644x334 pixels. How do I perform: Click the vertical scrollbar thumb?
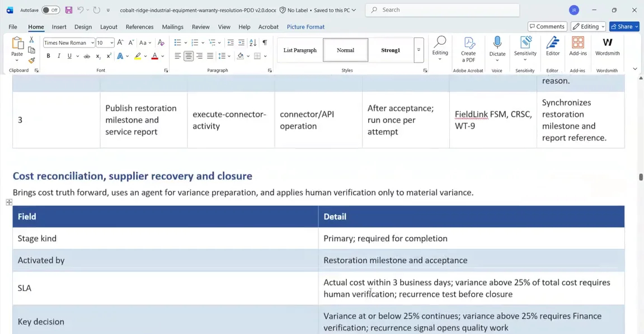click(640, 177)
